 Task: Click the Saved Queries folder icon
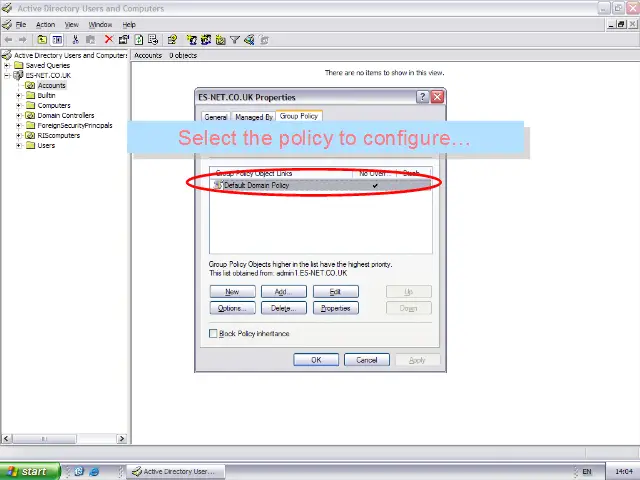coord(18,65)
